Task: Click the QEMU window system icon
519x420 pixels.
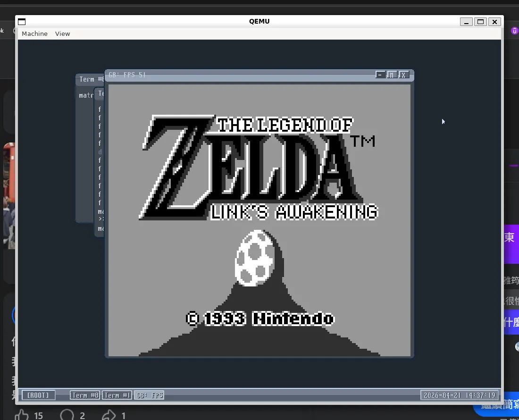Action: 22,22
